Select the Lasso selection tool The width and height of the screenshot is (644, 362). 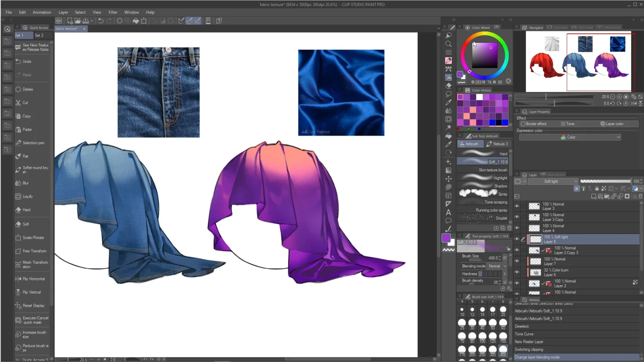click(448, 94)
